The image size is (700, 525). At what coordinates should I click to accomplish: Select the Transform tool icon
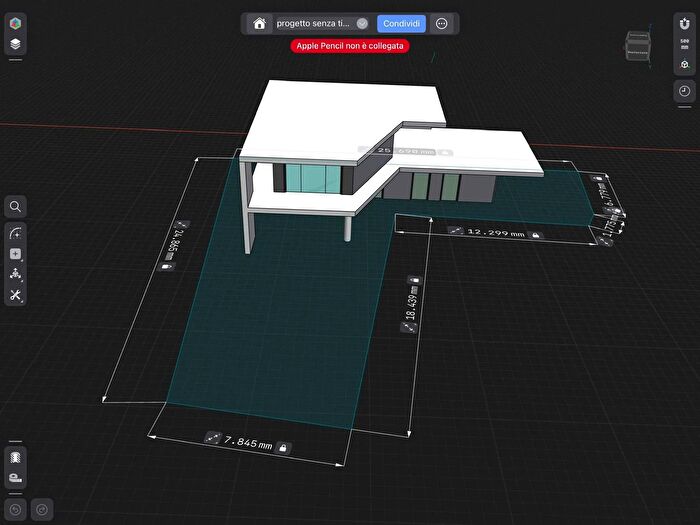click(x=16, y=274)
